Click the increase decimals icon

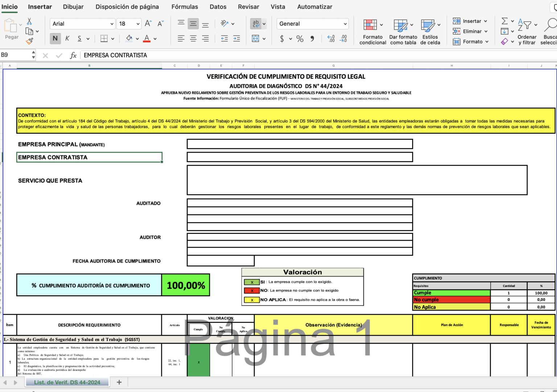pos(330,38)
